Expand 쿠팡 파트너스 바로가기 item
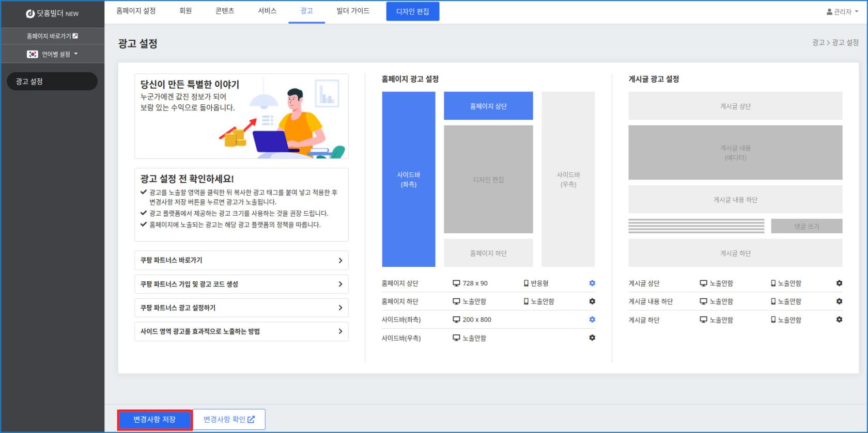Viewport: 868px width, 433px height. 241,260
